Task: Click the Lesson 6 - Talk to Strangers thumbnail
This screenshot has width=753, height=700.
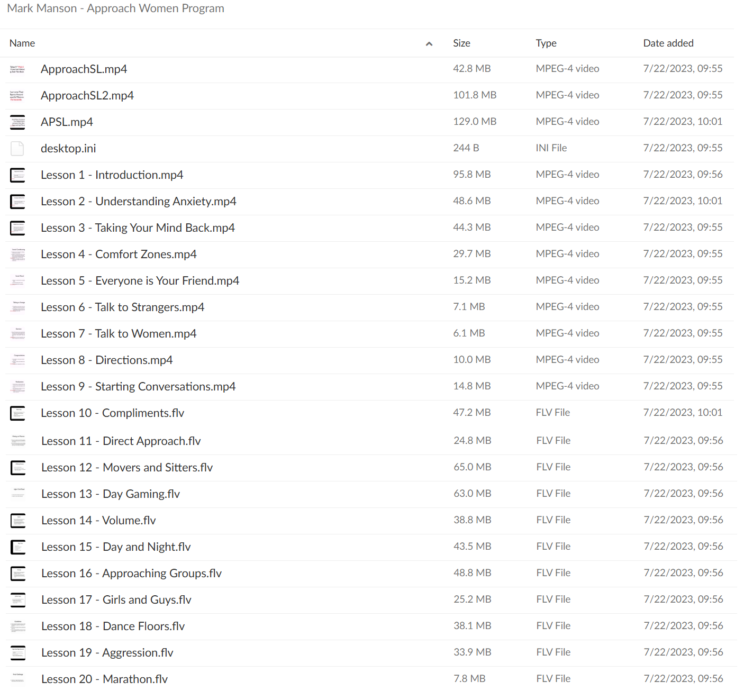Action: pos(17,307)
